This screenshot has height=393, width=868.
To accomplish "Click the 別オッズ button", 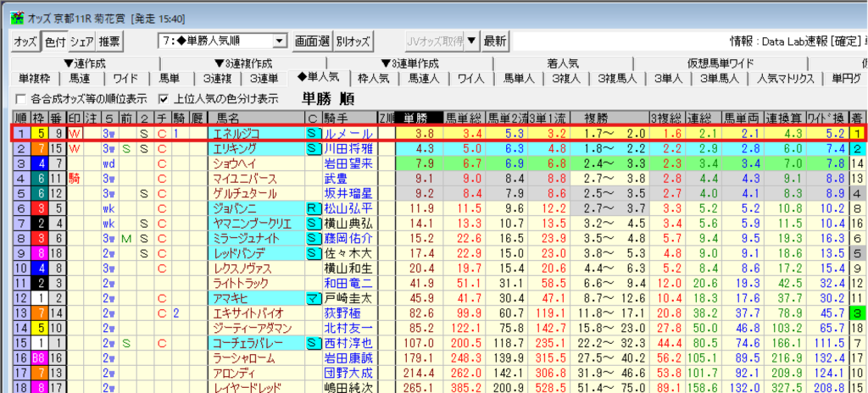I will [x=353, y=41].
